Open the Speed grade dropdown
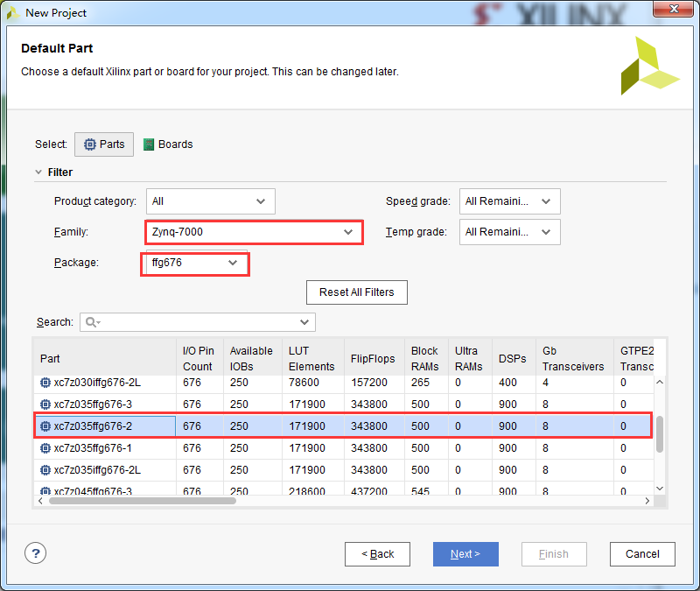This screenshot has height=591, width=700. pyautogui.click(x=509, y=201)
